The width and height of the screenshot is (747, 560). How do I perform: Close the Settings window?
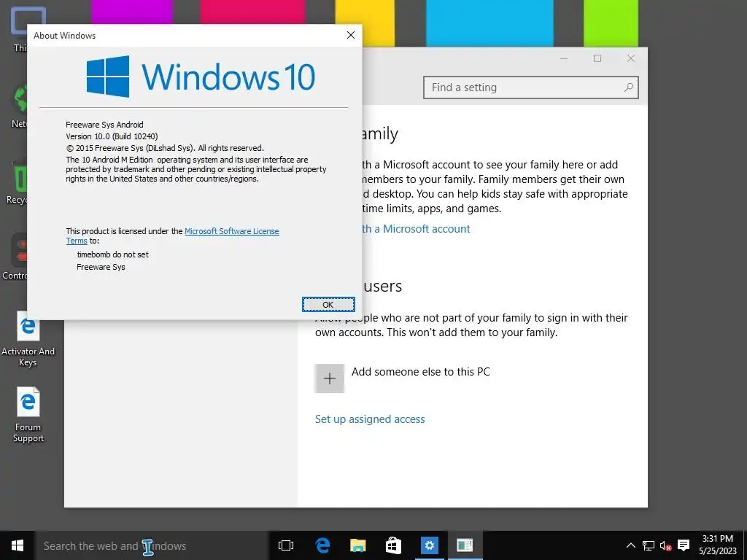coord(631,58)
